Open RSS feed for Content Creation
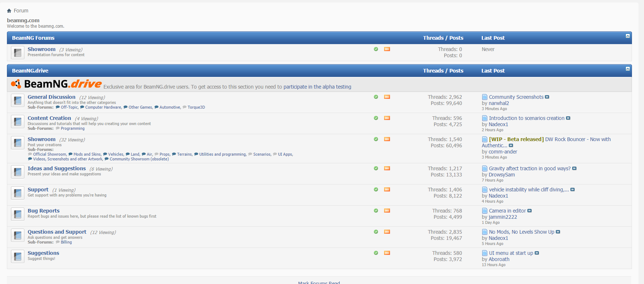Image resolution: width=644 pixels, height=284 pixels. coord(387,118)
